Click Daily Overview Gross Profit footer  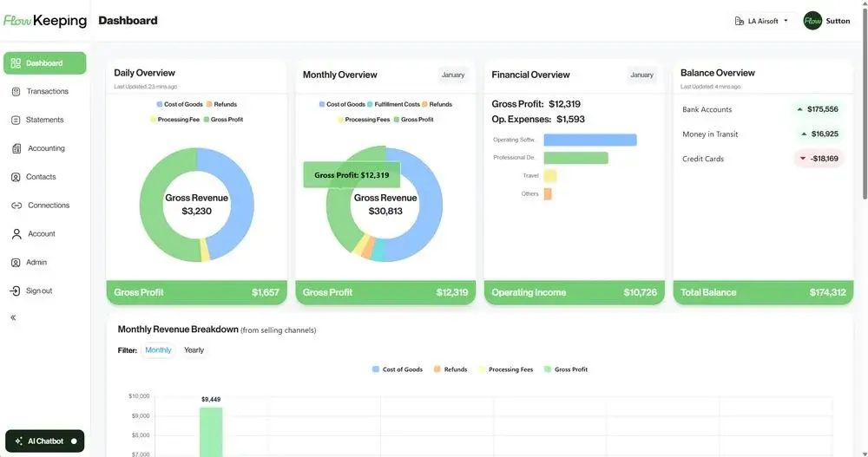tap(196, 292)
